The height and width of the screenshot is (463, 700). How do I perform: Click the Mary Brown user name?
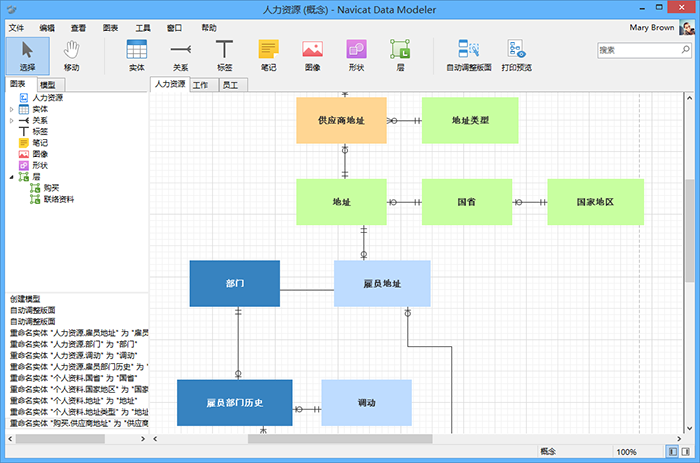pos(652,27)
